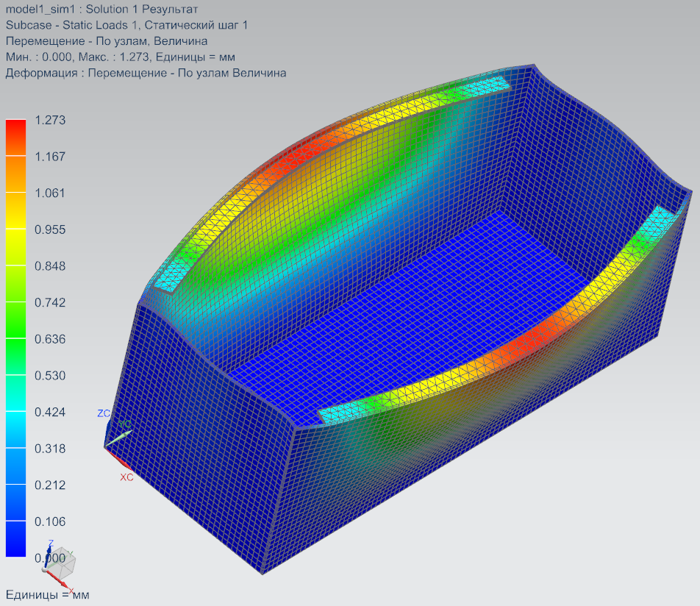Select the green band of the color legend
Viewport: 700px width, 606px height.
point(15,320)
